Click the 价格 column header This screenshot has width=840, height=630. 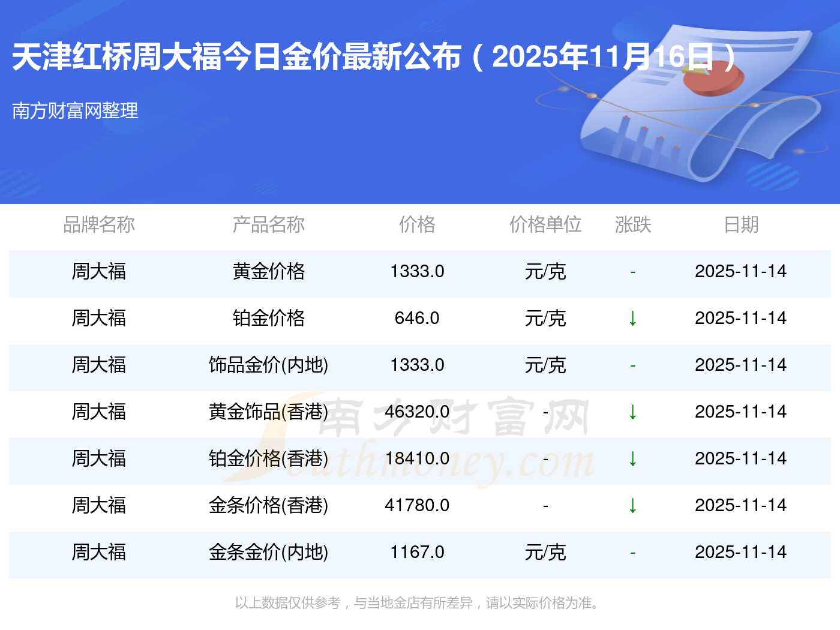pyautogui.click(x=417, y=224)
